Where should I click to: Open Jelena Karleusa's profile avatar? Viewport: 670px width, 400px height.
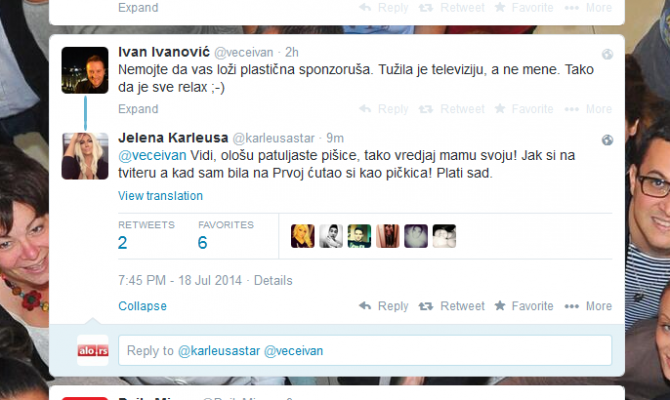(x=85, y=156)
